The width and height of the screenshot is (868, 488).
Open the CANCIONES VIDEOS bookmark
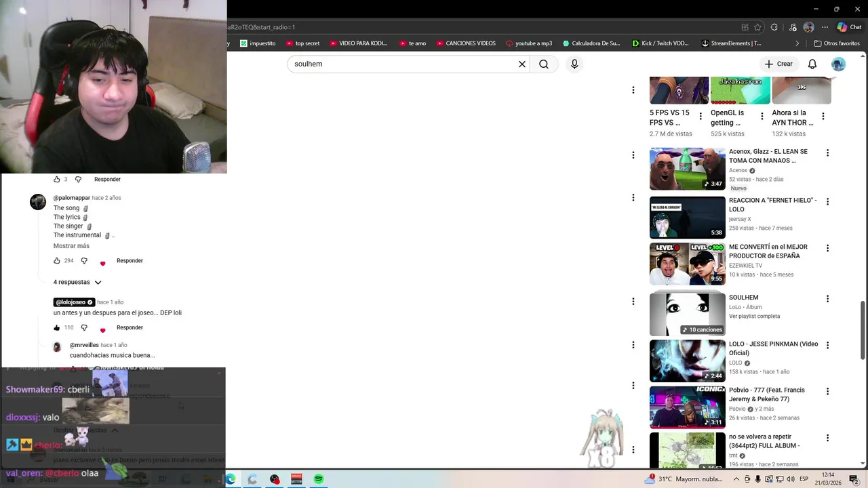click(465, 43)
